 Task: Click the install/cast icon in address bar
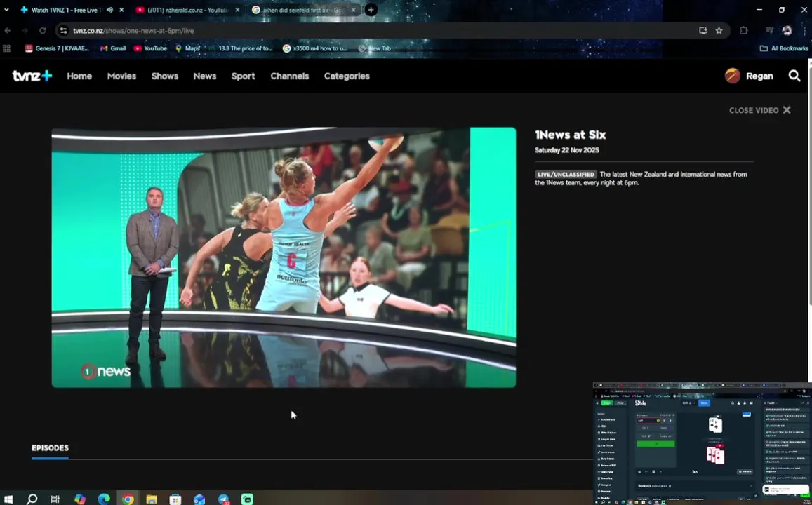tap(703, 31)
